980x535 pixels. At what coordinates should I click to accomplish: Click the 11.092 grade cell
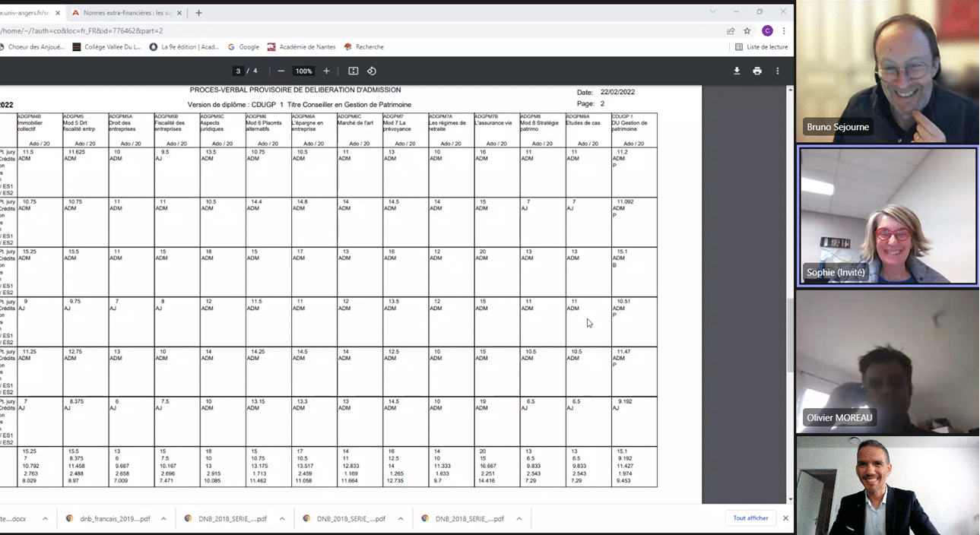625,201
